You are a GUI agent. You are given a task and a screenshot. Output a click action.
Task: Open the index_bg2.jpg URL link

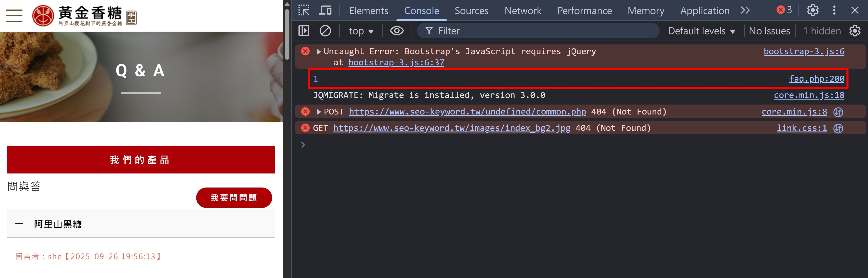pos(452,128)
